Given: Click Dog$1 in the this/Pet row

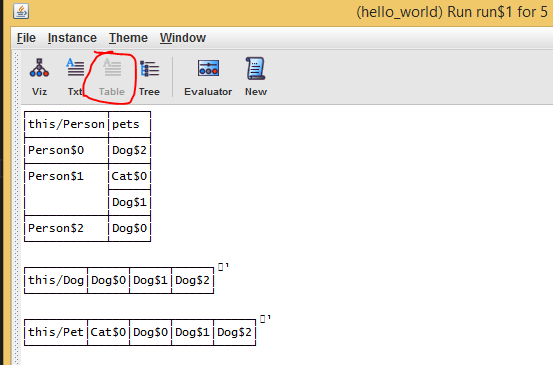Looking at the screenshot, I should pyautogui.click(x=193, y=332).
